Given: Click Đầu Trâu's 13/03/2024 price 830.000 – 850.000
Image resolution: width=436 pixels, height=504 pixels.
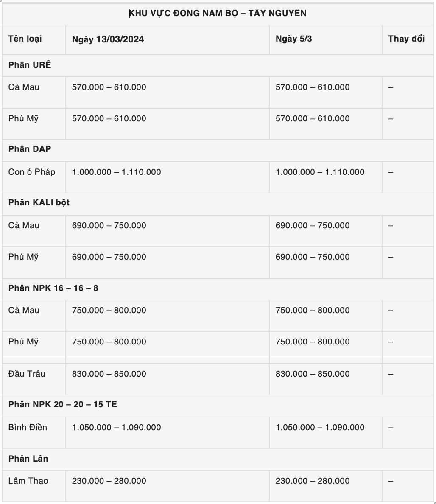Looking at the screenshot, I should tap(109, 374).
